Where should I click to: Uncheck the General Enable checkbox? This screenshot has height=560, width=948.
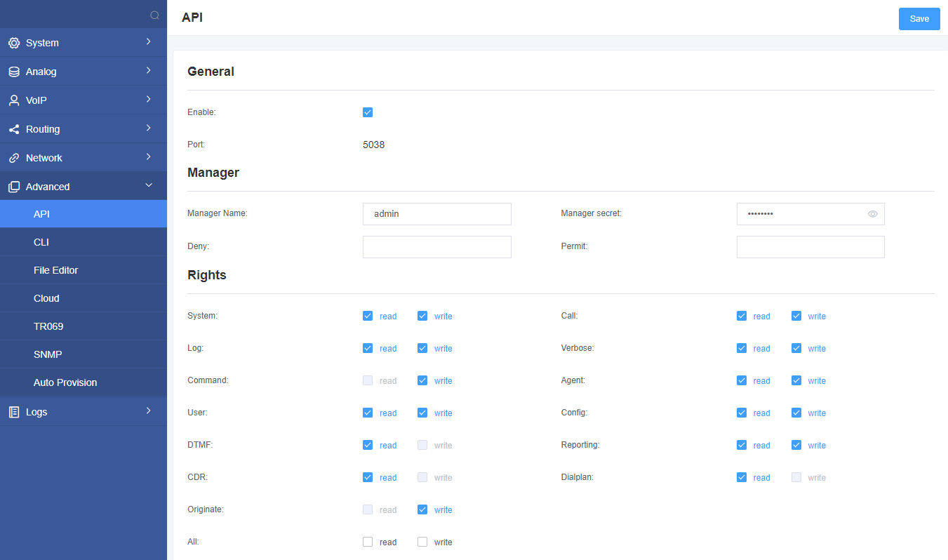coord(368,112)
